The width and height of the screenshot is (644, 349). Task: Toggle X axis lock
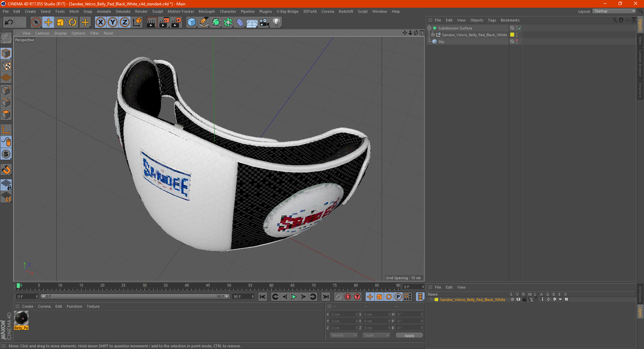click(100, 22)
